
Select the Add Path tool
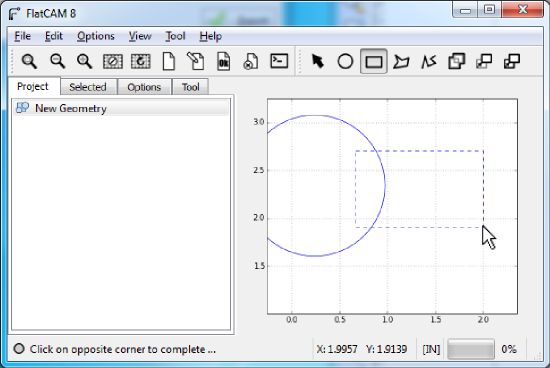[429, 61]
